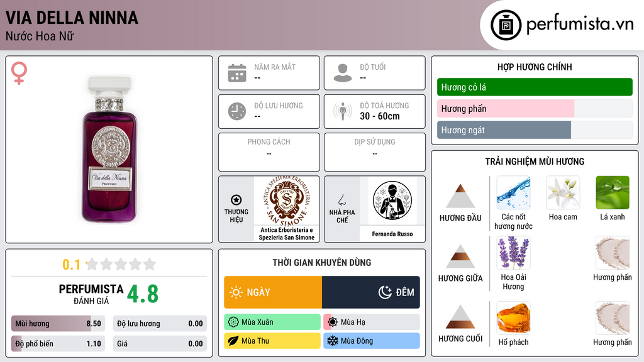
Task: Click the Độ lưu hương 0.00 score bar
Action: 160,324
